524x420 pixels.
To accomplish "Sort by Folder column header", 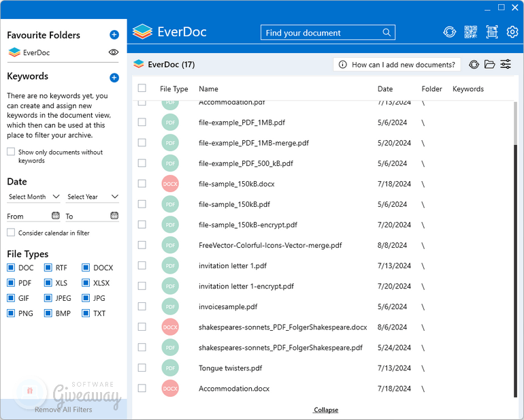I will pos(431,89).
